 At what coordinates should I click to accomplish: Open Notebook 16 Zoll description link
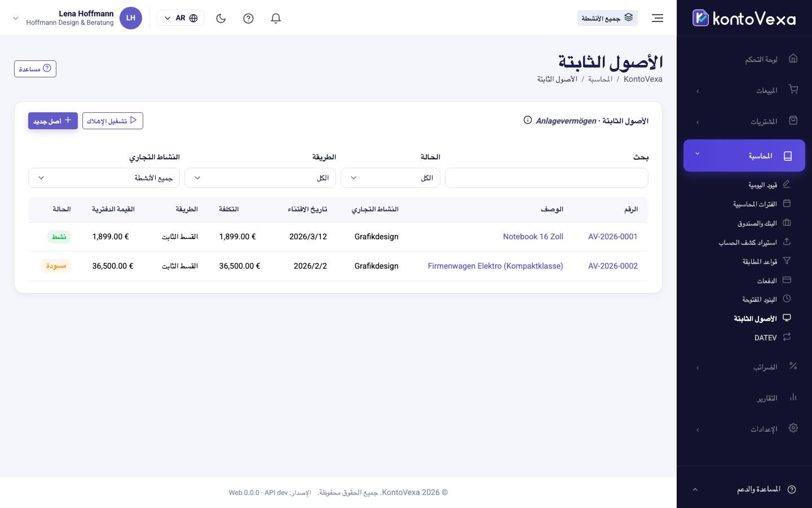533,237
